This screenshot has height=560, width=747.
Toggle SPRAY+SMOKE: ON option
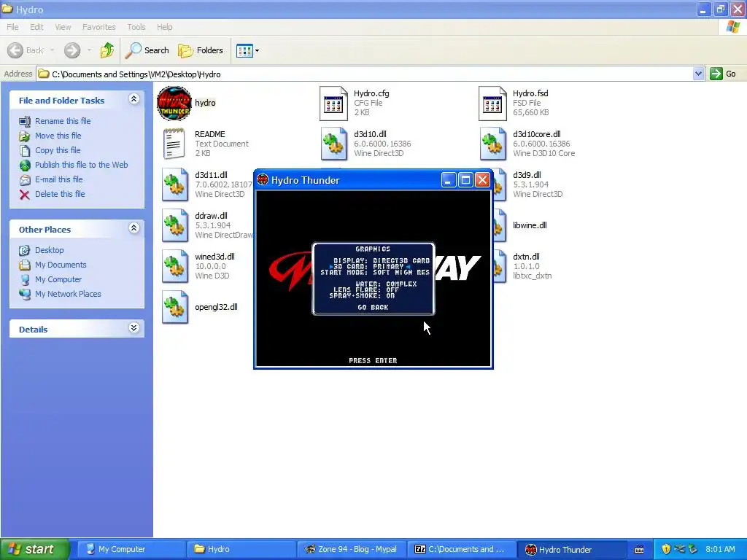click(362, 296)
